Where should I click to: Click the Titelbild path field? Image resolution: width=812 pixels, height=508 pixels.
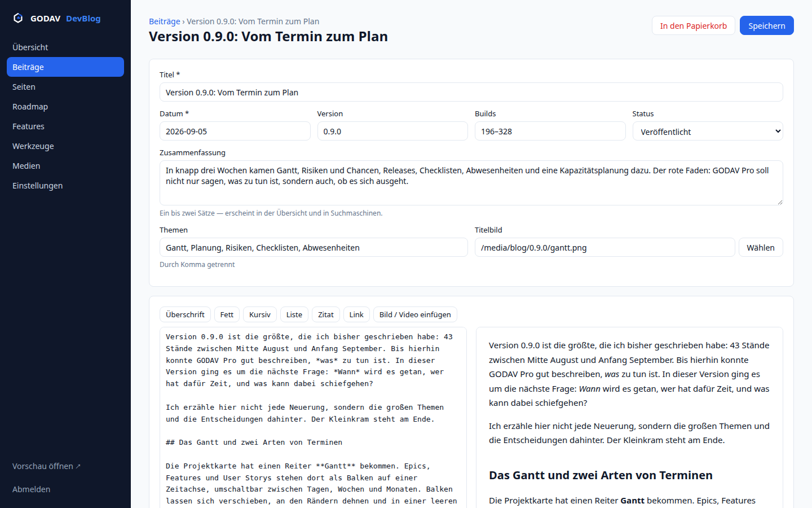[605, 247]
